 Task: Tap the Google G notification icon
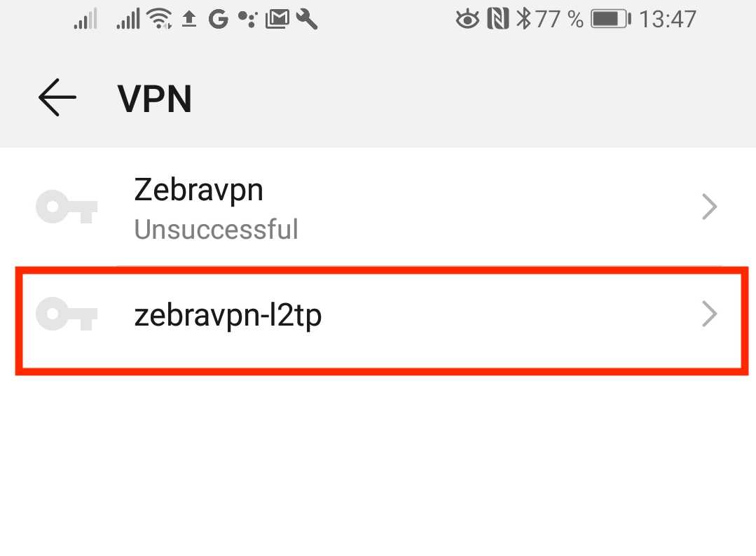pos(218,20)
